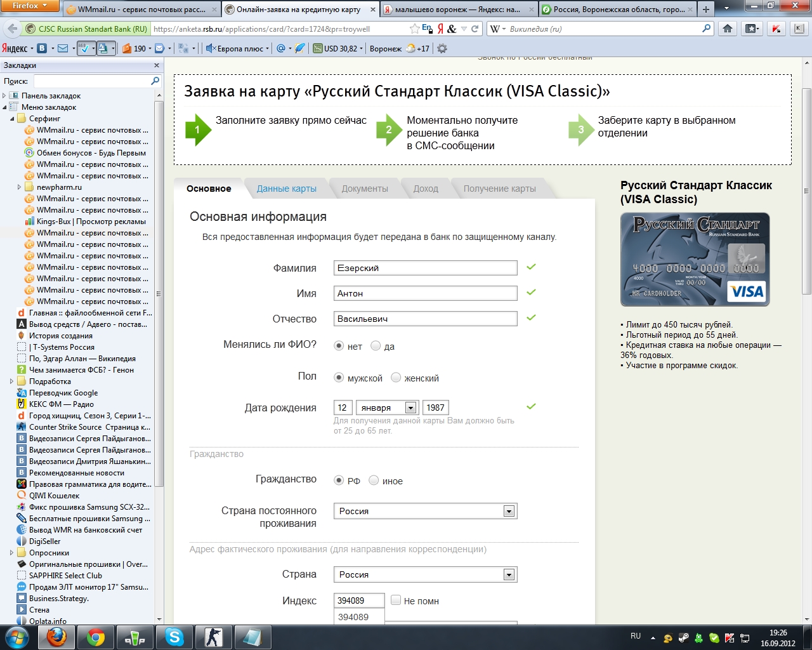
Task: Open 'Страна постоянного проживания' dropdown
Action: (425, 511)
